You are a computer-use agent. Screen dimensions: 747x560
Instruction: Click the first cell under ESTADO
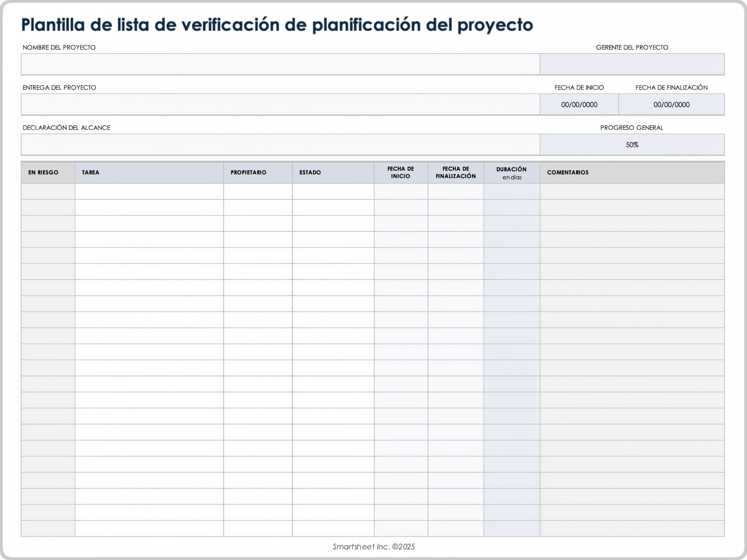pos(332,191)
